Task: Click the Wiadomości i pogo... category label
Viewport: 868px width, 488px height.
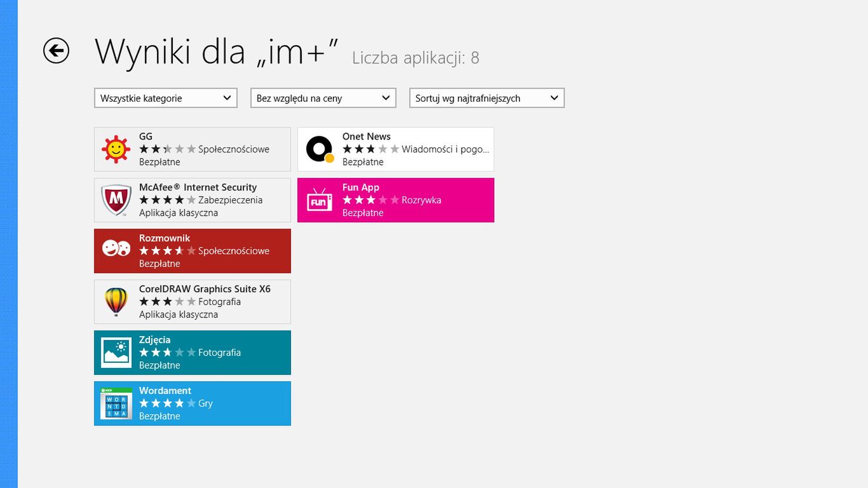Action: click(x=445, y=149)
